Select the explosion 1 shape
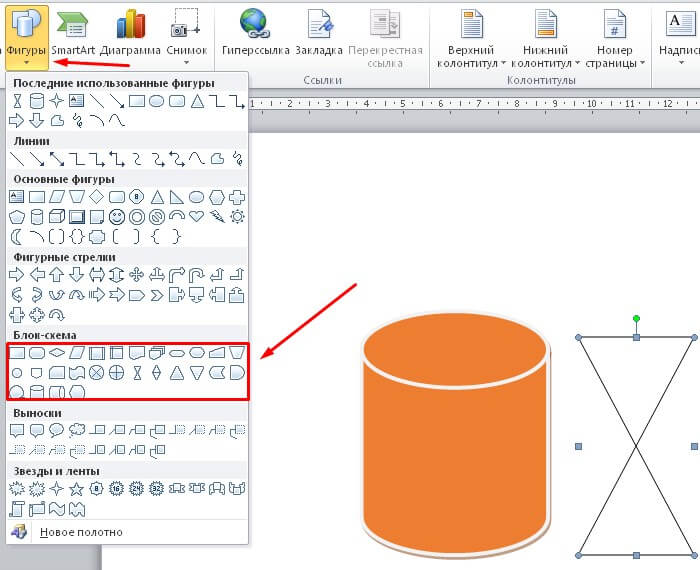This screenshot has height=570, width=700. tap(17, 489)
